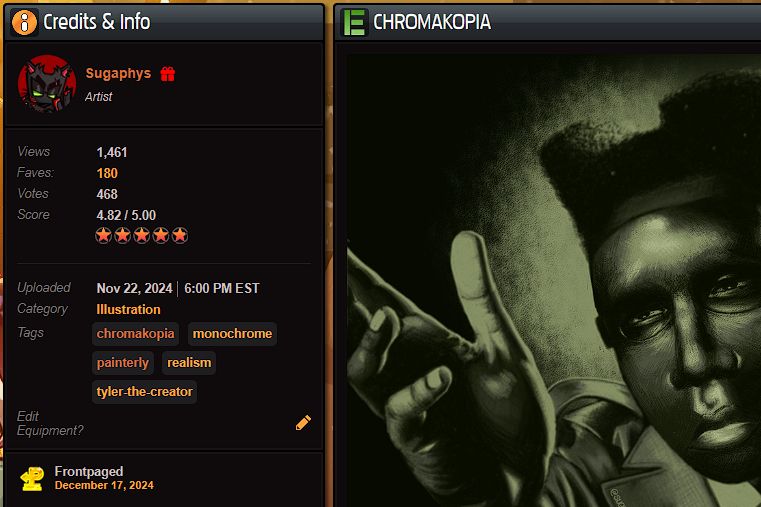Click the 180 faves count

(107, 173)
